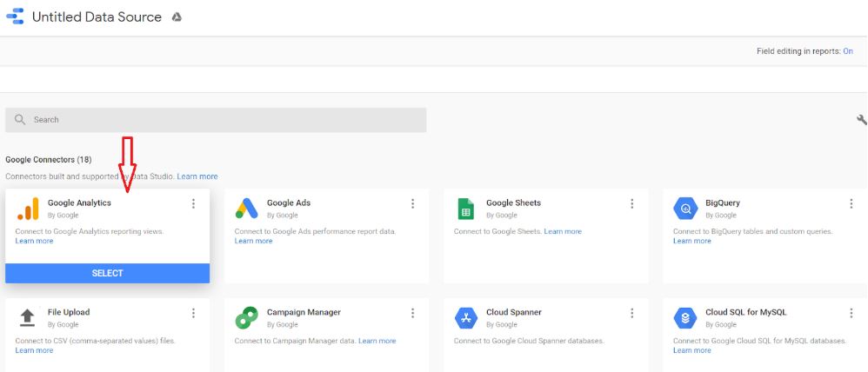Open Learn more link in Google Sheets card
868x372 pixels.
(563, 231)
